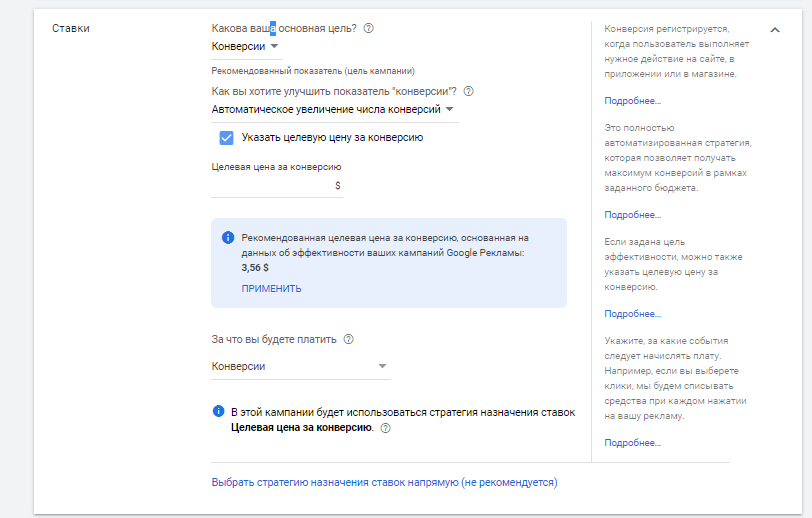Click "Выбрать стратегию назначения ставок напрямую" link
812x518 pixels.
tap(384, 482)
